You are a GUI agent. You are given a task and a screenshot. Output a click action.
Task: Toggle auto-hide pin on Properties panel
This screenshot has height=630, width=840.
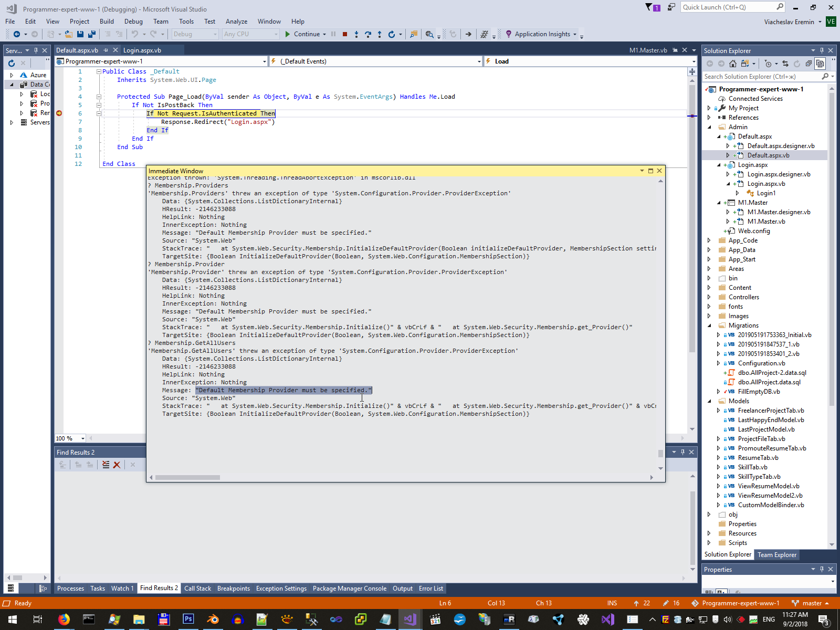point(822,569)
